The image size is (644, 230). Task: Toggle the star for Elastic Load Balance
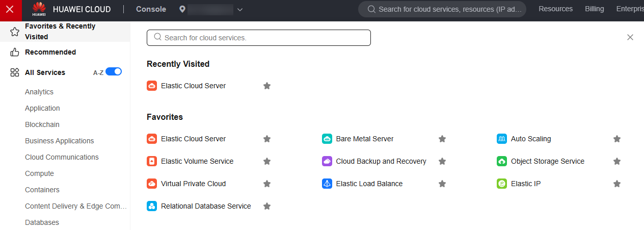point(442,184)
